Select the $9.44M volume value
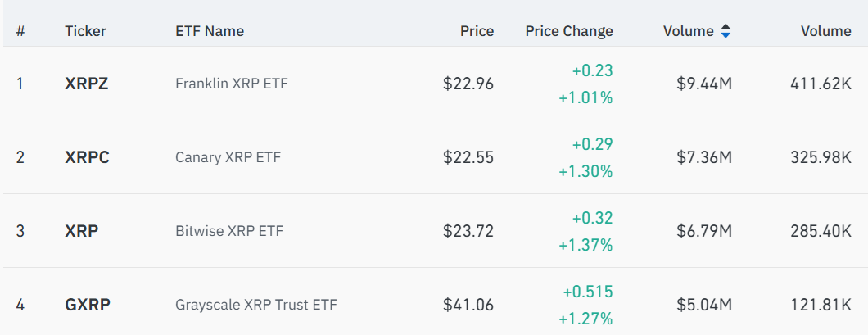This screenshot has width=868, height=335. (704, 84)
